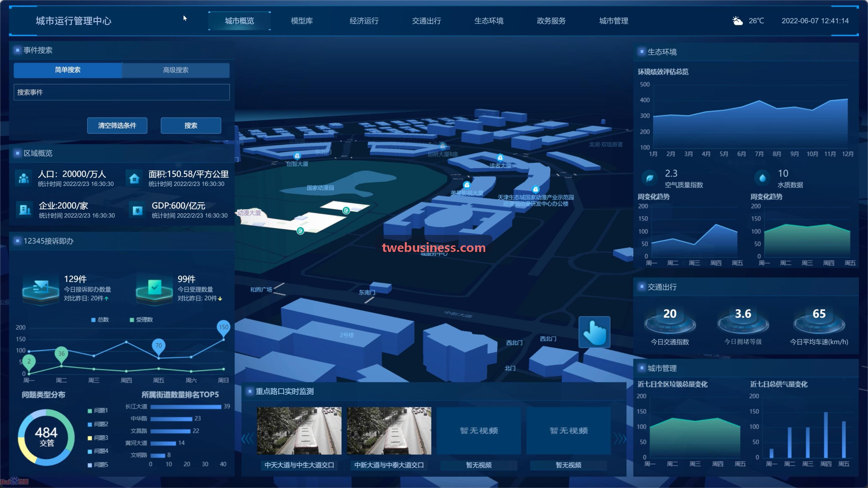Open the 城市概览 tab
The height and width of the screenshot is (488, 868).
(x=240, y=21)
